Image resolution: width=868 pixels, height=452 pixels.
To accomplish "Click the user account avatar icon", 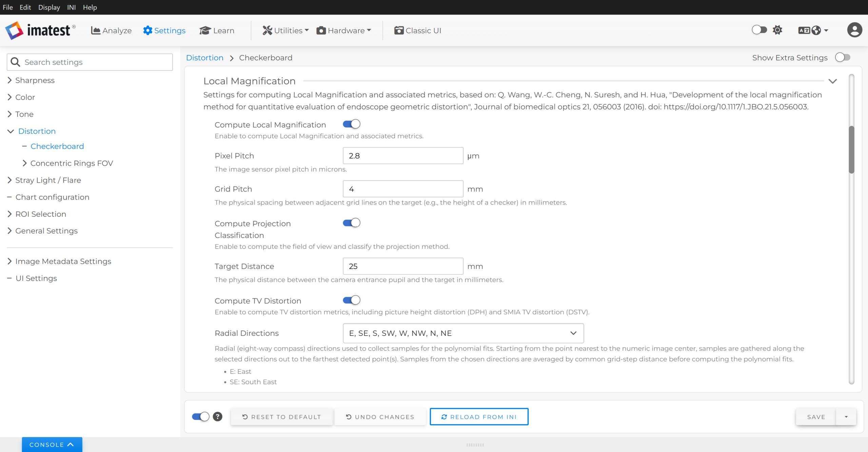I will coord(854,30).
